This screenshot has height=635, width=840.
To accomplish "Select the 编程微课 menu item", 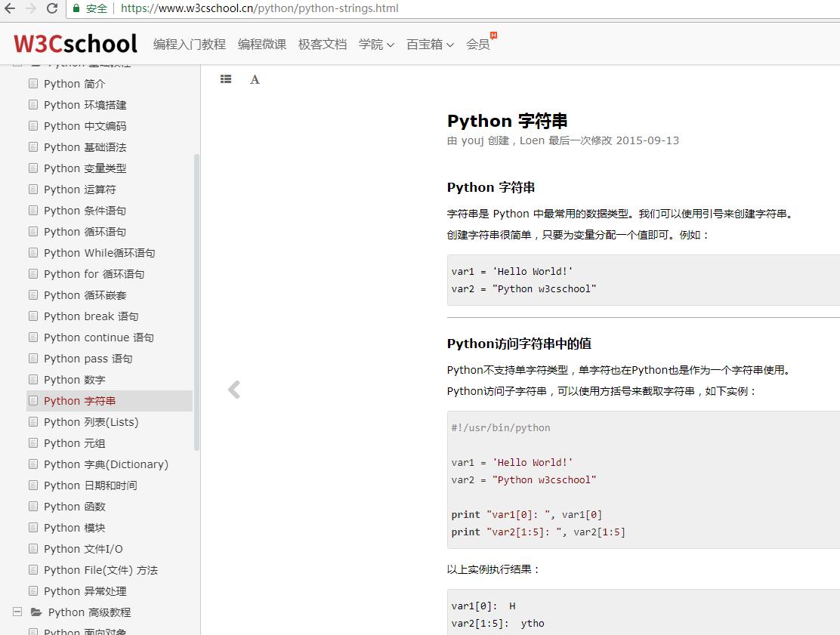I will tap(262, 45).
